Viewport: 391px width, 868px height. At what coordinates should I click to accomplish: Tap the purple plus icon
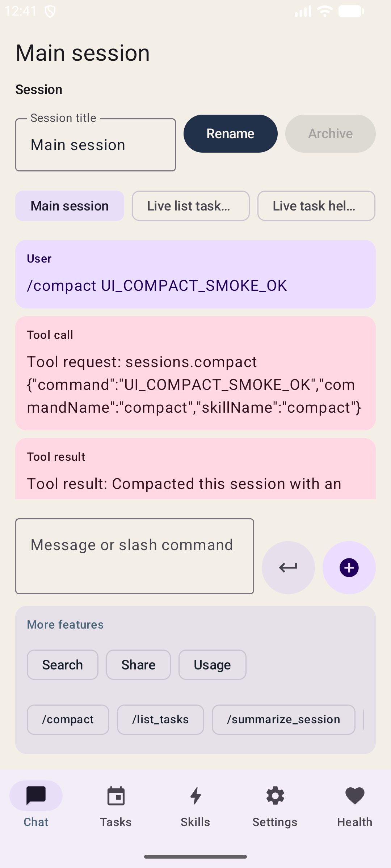348,567
